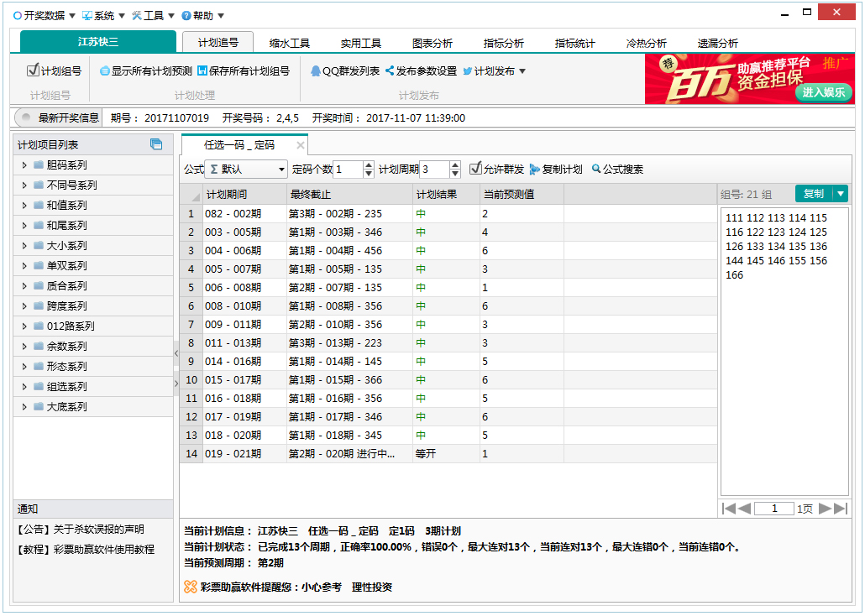Expand the 和值系列 tree node
This screenshot has width=865, height=616.
click(x=24, y=205)
